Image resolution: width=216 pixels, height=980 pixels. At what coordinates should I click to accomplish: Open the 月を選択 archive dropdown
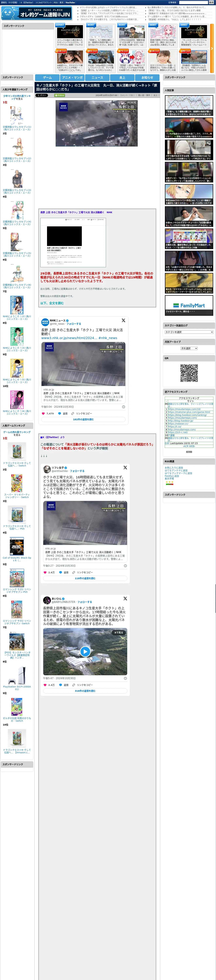[189, 349]
